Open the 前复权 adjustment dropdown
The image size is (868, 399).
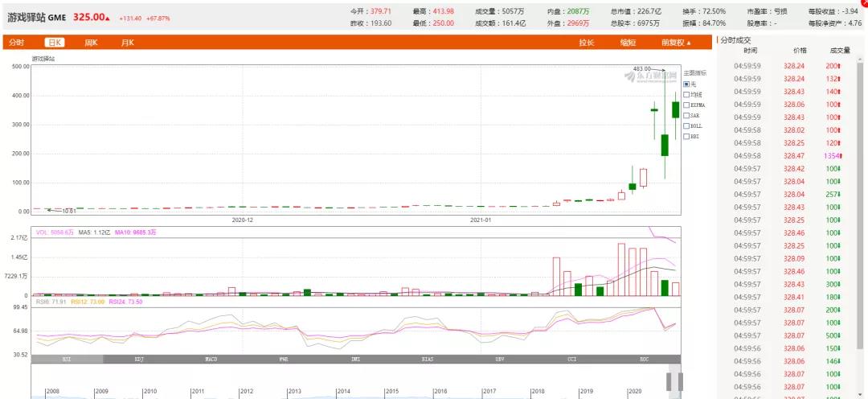pos(676,43)
